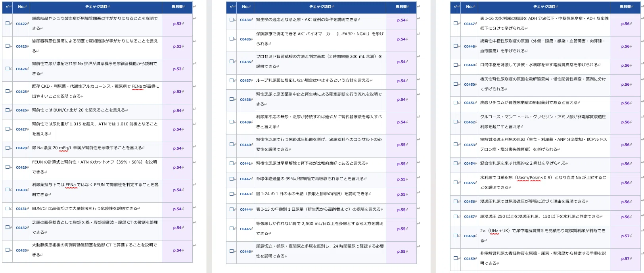
Task: Select the item number C0442
Action: coord(245,179)
